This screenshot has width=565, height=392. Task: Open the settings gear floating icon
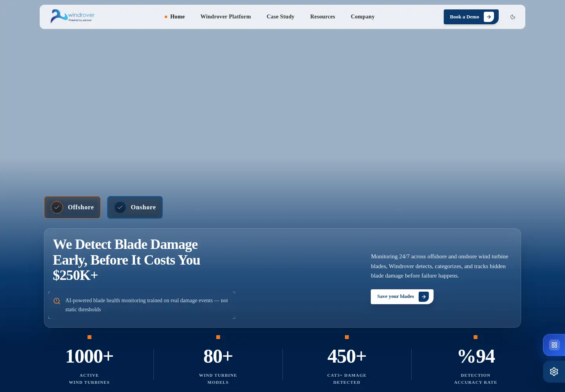pyautogui.click(x=554, y=372)
